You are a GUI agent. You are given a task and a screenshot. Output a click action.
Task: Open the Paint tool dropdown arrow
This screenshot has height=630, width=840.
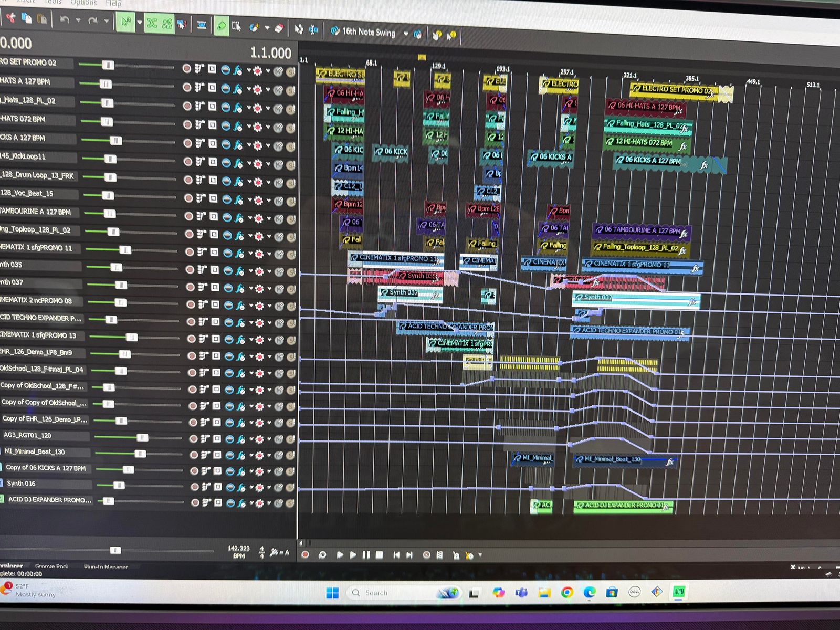tap(267, 27)
